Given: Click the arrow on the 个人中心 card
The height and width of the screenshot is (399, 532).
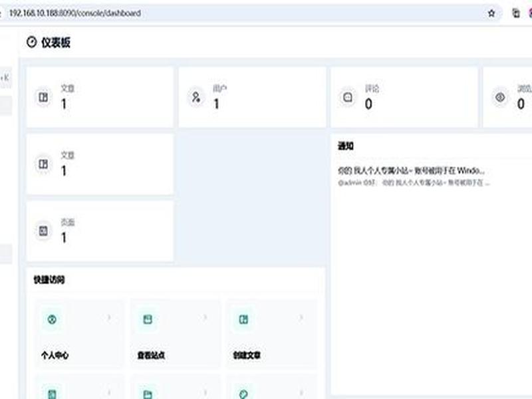Looking at the screenshot, I should pyautogui.click(x=109, y=318).
